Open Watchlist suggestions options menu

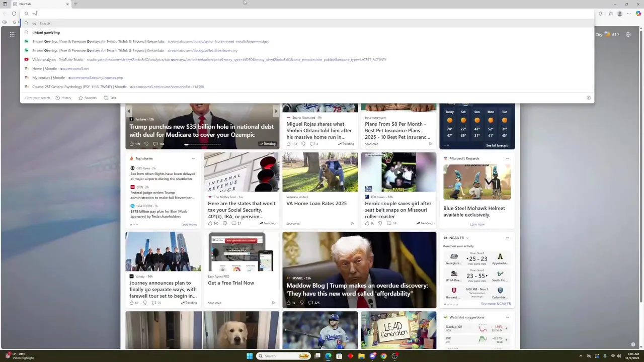tap(507, 317)
